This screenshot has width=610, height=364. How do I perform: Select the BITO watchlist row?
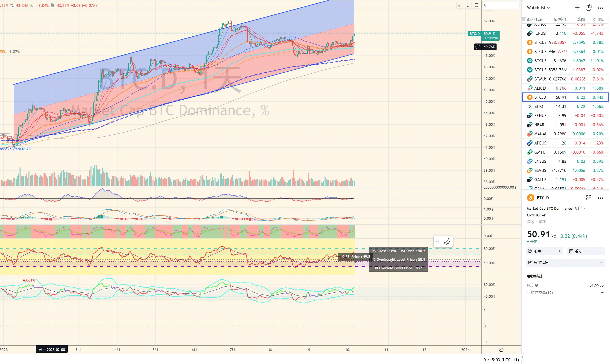(x=565, y=106)
